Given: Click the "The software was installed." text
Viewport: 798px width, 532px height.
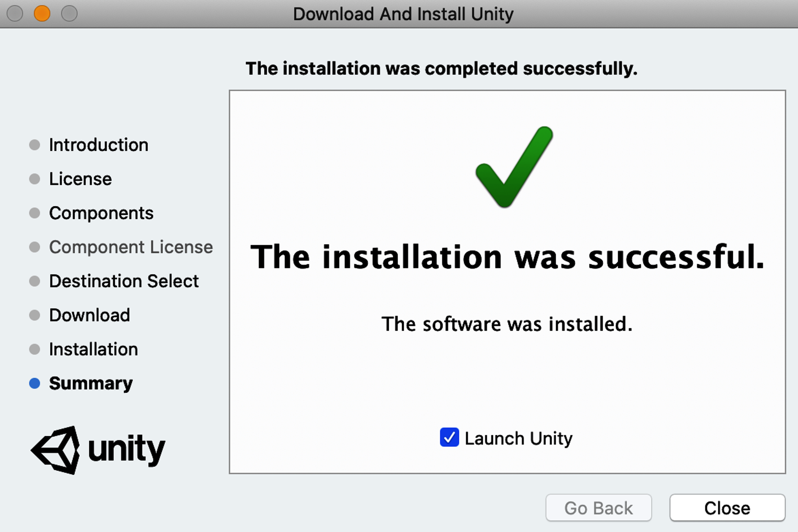Looking at the screenshot, I should 507,324.
